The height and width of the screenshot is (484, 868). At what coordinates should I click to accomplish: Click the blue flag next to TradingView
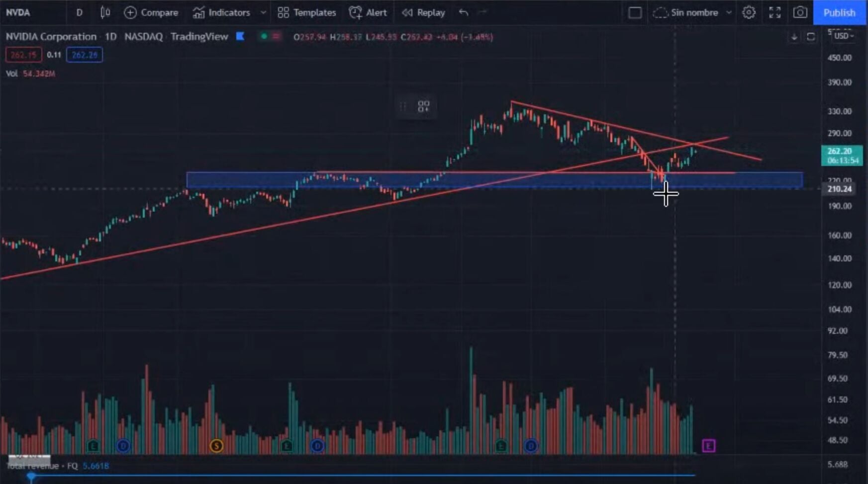pyautogui.click(x=240, y=36)
